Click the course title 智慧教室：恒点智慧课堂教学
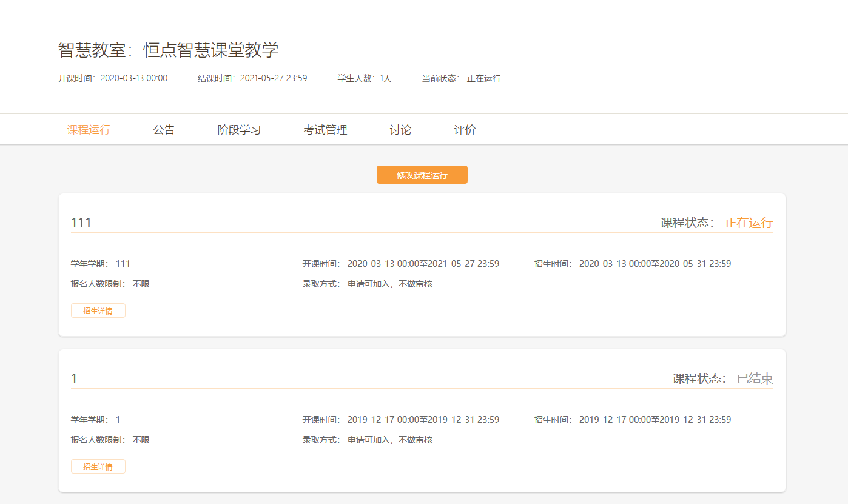Image resolution: width=848 pixels, height=504 pixels. [168, 50]
